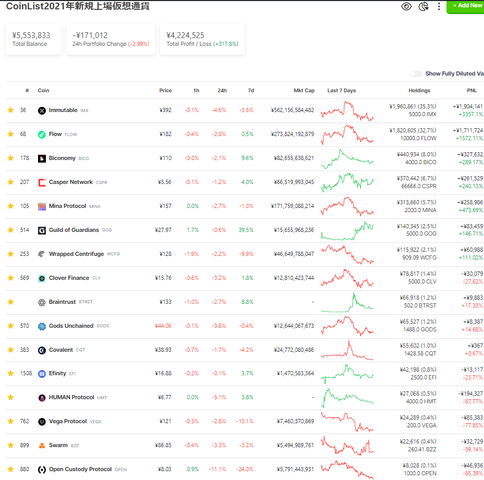The image size is (484, 480).
Task: Click the Mina Protocol coin logo
Action: [x=42, y=207]
